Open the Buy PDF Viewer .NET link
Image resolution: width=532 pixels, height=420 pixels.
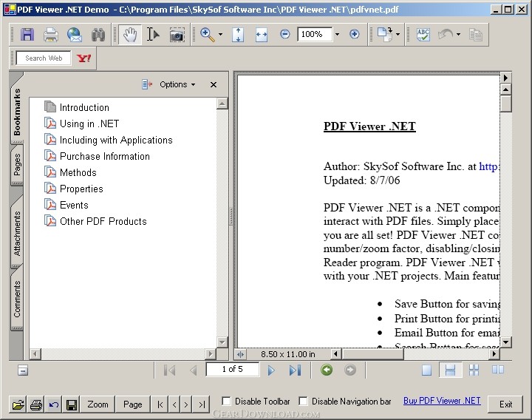(x=442, y=401)
